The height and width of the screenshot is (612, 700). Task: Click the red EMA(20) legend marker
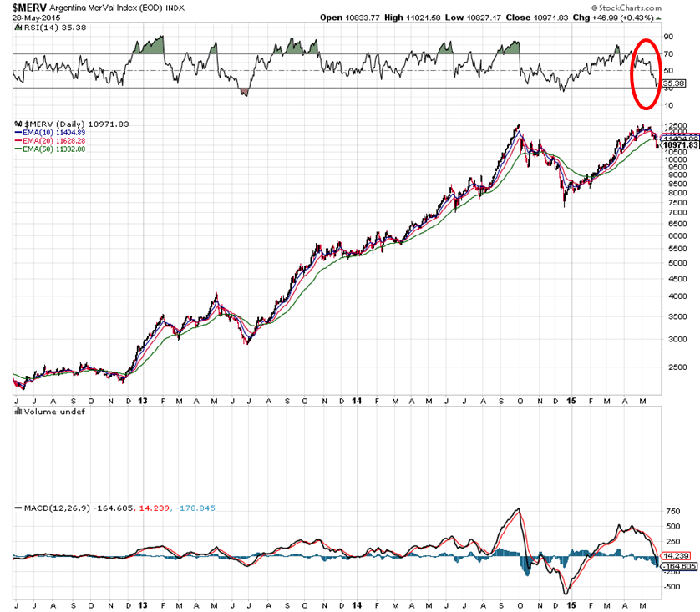[x=18, y=140]
